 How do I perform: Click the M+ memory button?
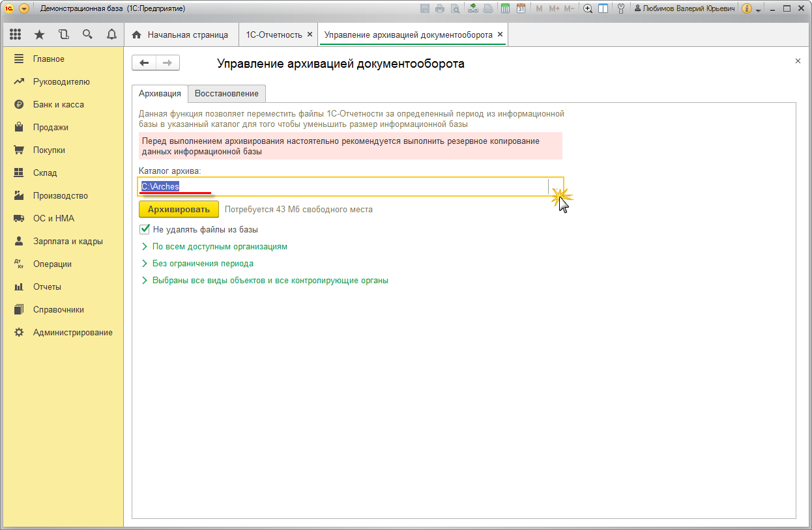555,8
